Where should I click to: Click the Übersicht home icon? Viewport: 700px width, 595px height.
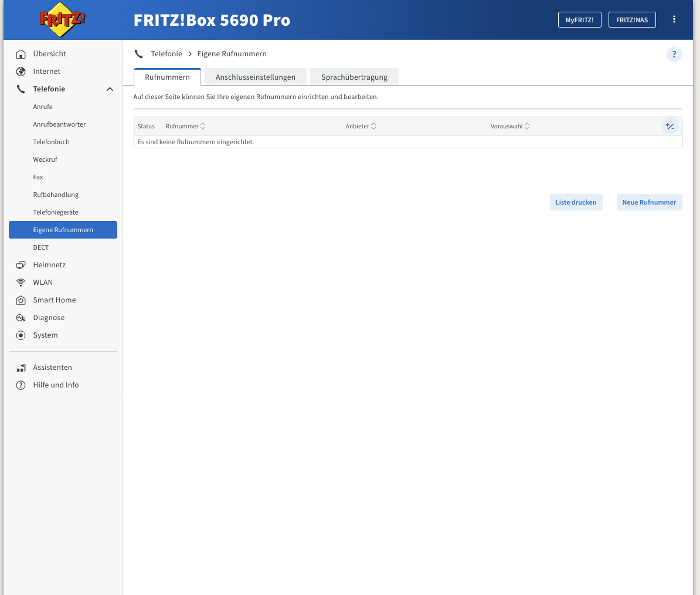21,54
